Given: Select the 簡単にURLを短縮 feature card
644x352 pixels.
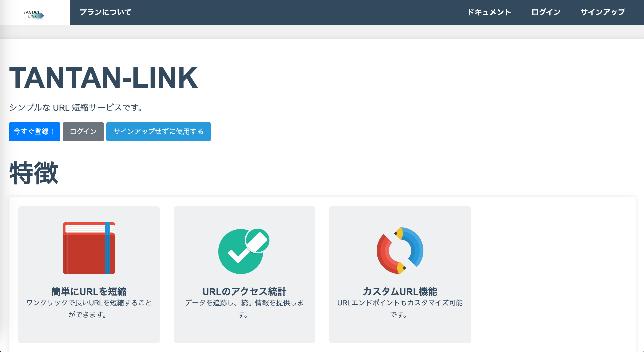Looking at the screenshot, I should [89, 275].
